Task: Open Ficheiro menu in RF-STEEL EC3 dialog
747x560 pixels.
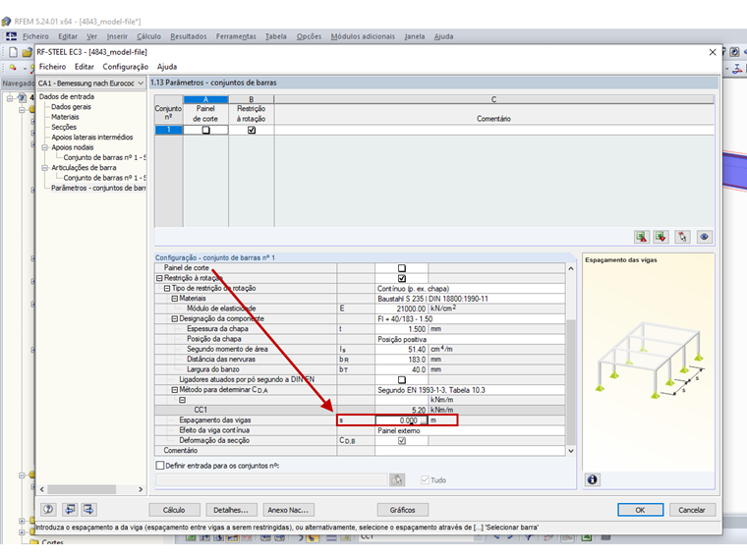Action: coord(52,67)
